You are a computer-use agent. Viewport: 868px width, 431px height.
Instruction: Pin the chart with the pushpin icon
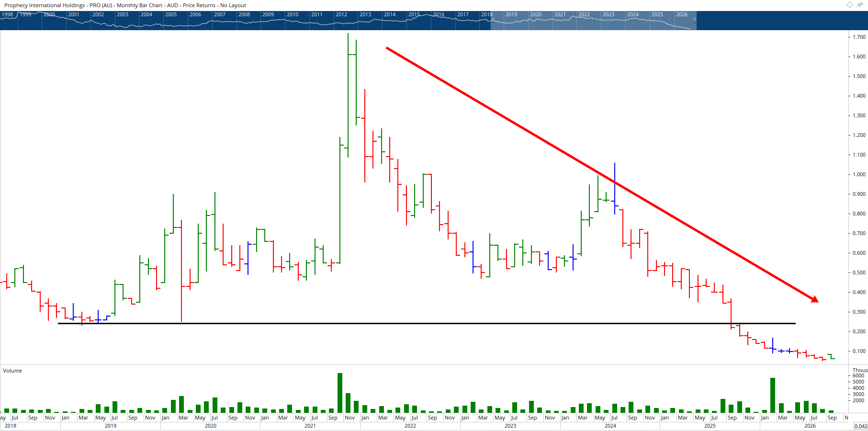860,5
